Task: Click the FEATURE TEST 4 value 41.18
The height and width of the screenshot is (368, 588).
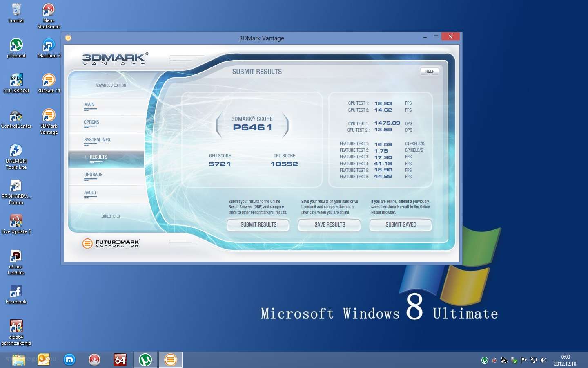Action: 383,164
